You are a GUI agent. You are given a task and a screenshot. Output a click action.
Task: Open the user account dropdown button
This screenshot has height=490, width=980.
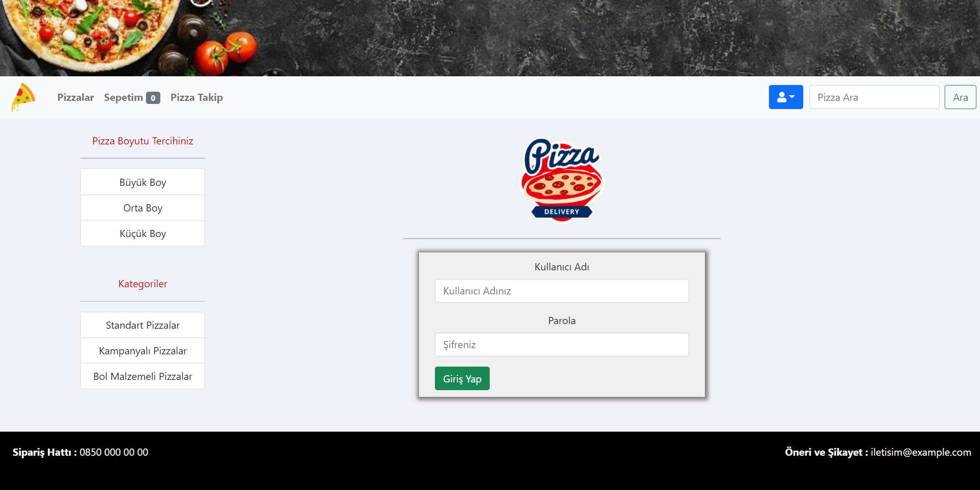786,97
